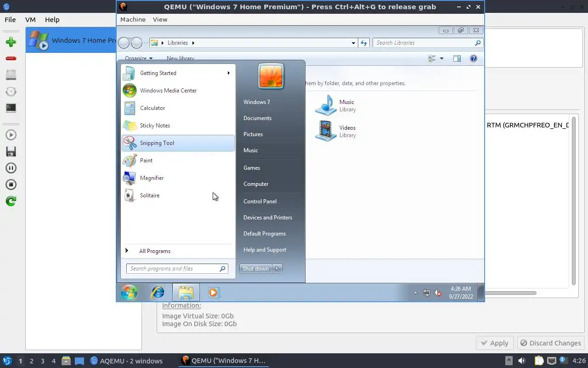Click the floppy disk save icon in AQEMU
588x368 pixels.
coord(11,151)
